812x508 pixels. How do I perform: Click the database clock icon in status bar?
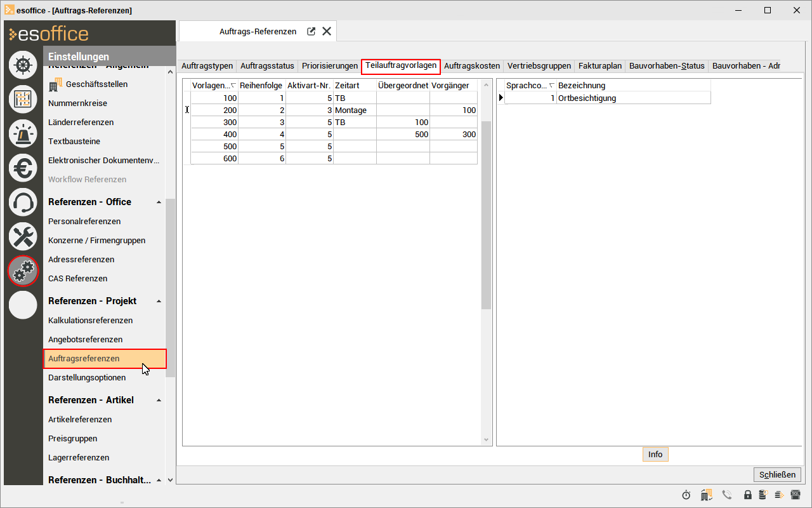tap(763, 495)
